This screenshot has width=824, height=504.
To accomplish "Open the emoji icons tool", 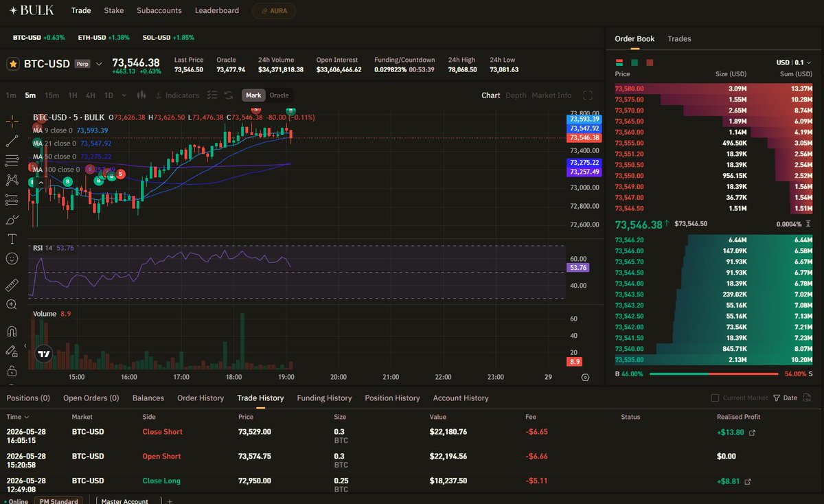I will click(12, 259).
